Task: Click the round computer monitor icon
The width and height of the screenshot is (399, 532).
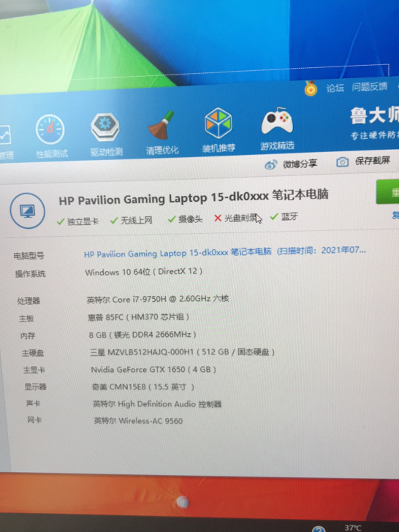Action: point(27,210)
